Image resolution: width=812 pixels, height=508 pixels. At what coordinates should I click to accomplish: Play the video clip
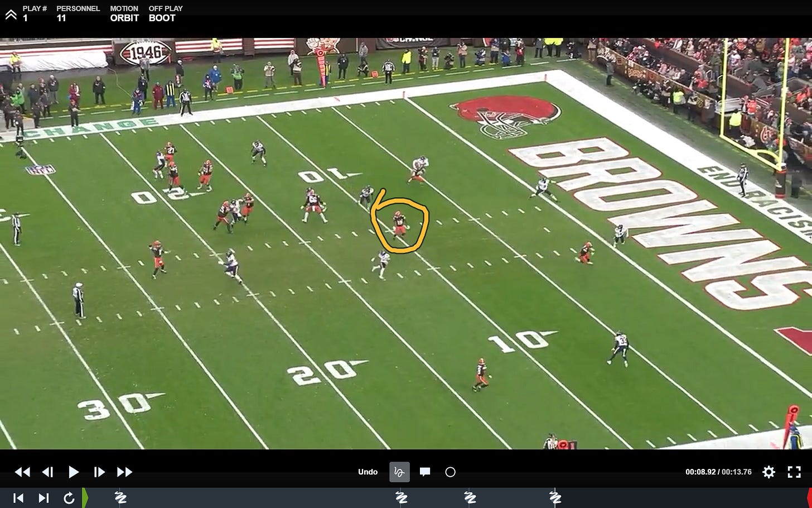point(74,472)
